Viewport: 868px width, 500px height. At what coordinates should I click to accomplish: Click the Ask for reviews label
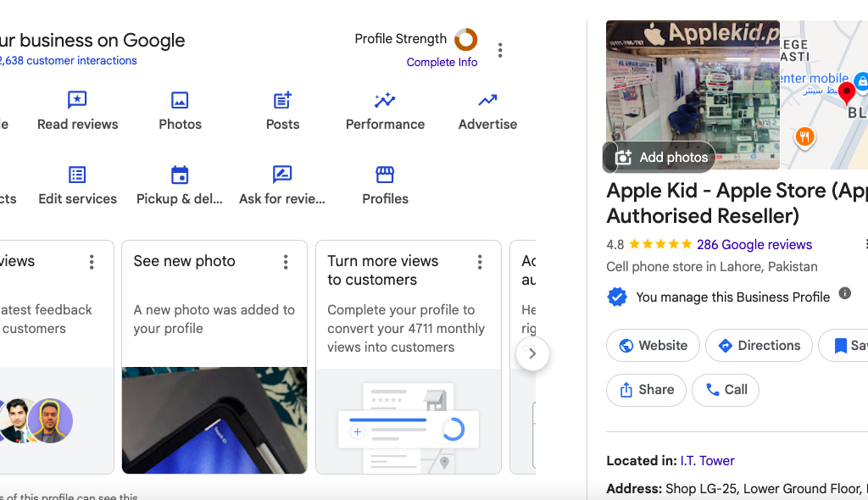pyautogui.click(x=282, y=199)
